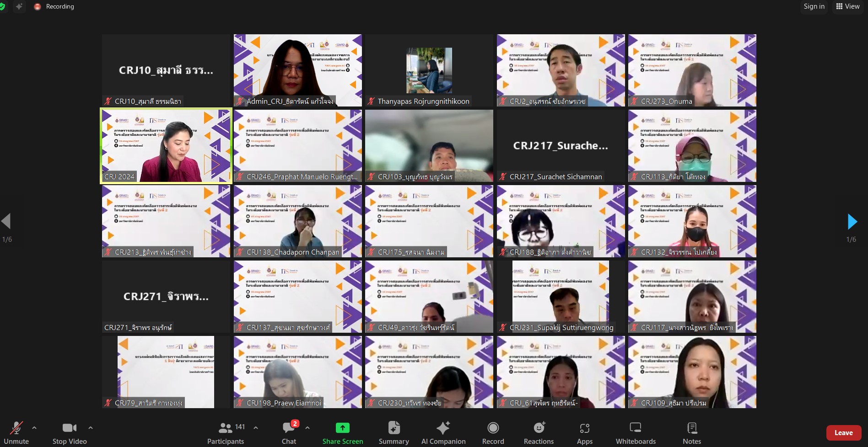Go to next gallery page with right arrow
Image resolution: width=868 pixels, height=447 pixels.
point(852,222)
